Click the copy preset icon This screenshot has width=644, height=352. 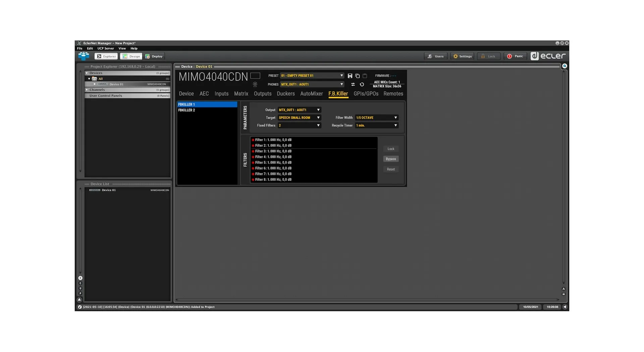click(357, 76)
